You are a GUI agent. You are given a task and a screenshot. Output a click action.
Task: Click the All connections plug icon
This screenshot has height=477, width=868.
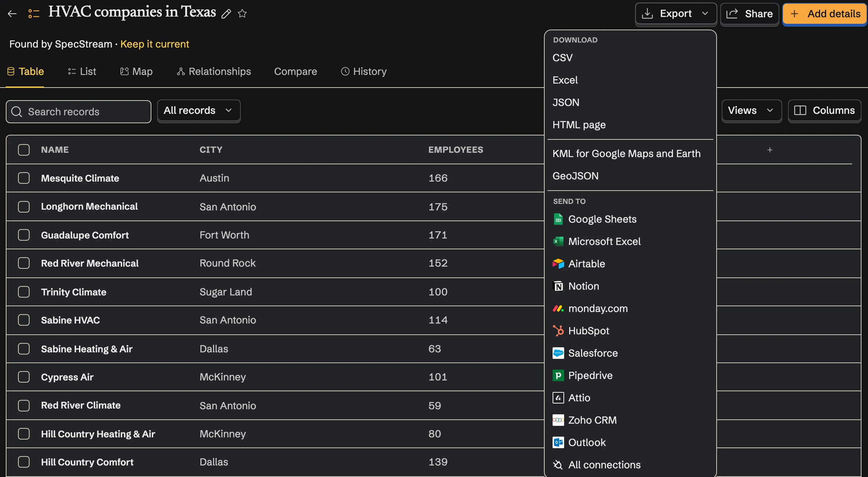coord(558,465)
